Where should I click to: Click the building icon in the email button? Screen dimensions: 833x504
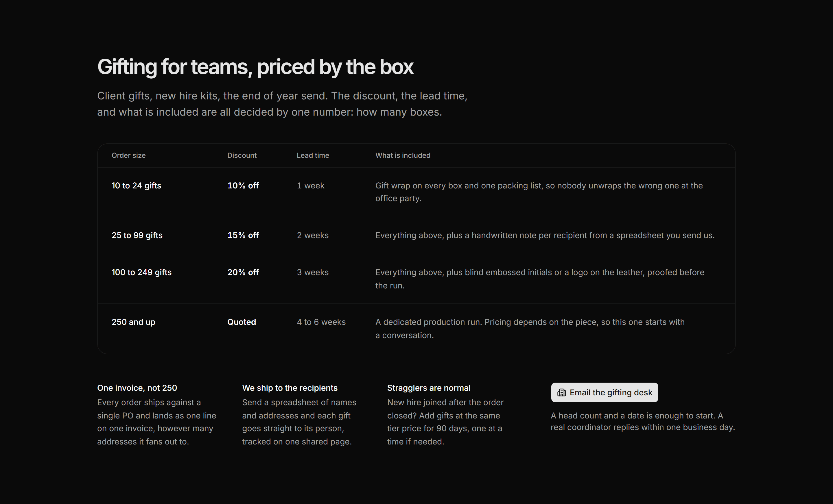click(x=561, y=392)
